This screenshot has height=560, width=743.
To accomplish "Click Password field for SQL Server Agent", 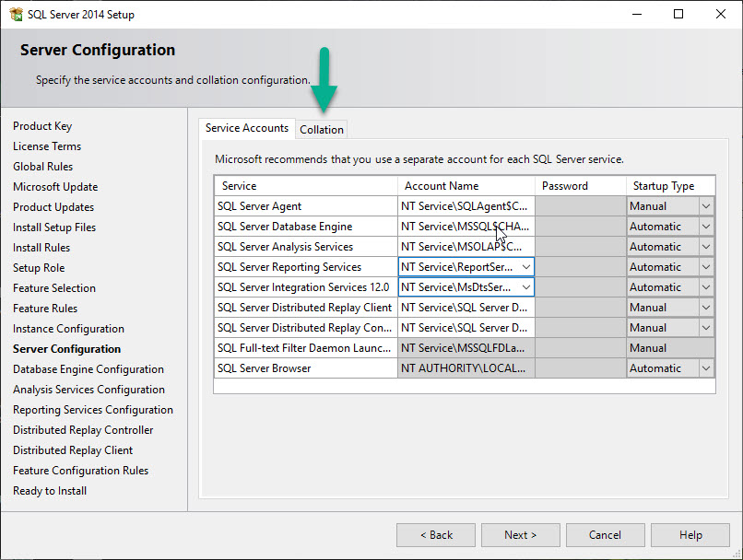I will pyautogui.click(x=581, y=206).
